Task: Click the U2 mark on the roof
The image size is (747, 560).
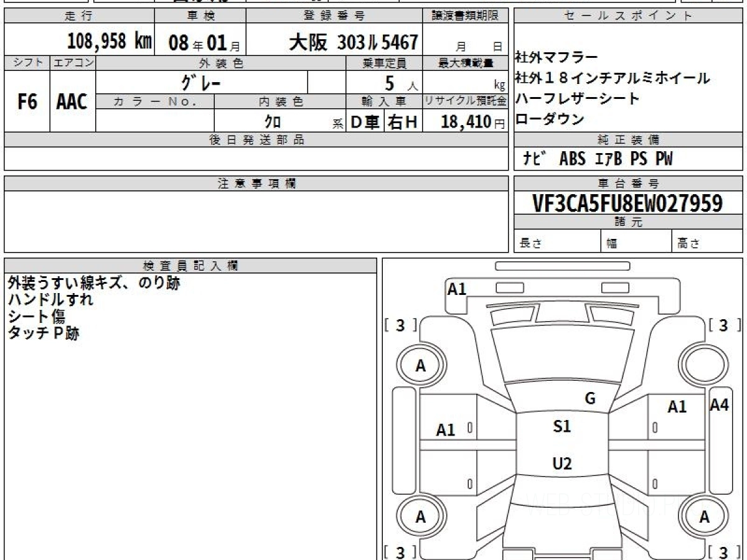Action: 562,464
